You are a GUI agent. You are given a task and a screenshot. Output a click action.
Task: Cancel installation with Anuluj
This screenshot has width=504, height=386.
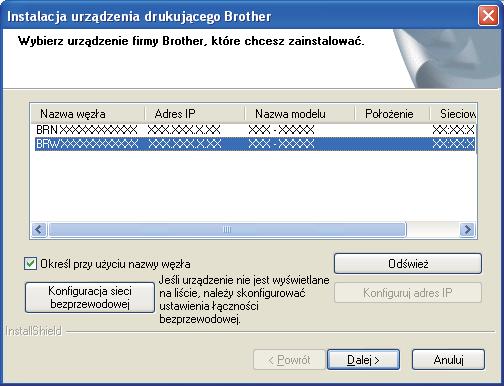pyautogui.click(x=448, y=360)
